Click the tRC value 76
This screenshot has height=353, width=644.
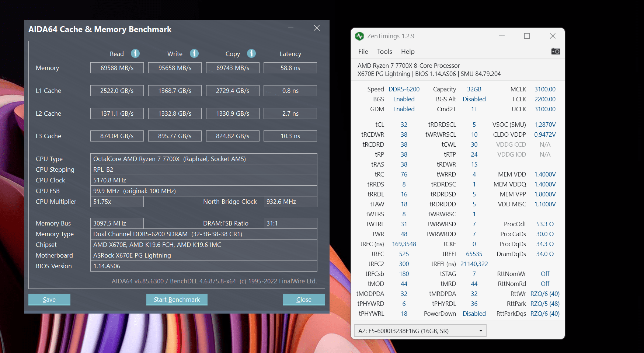point(404,174)
